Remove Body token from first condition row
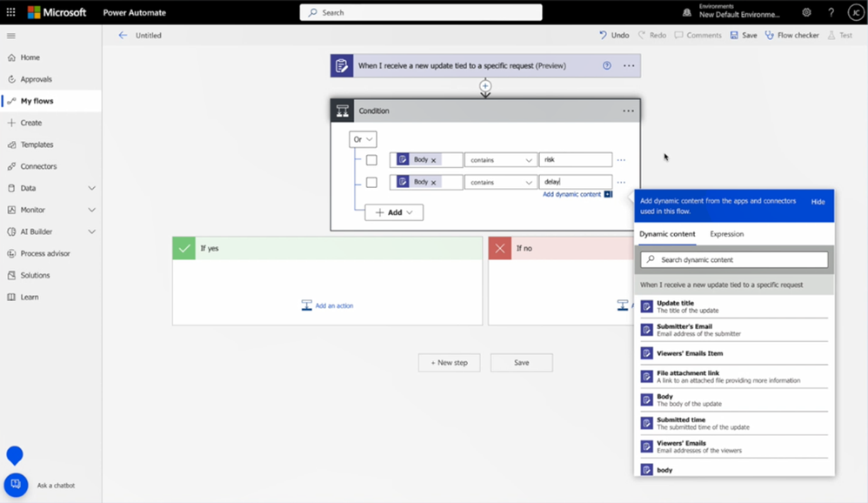Screen dimensions: 868x503 (433, 160)
